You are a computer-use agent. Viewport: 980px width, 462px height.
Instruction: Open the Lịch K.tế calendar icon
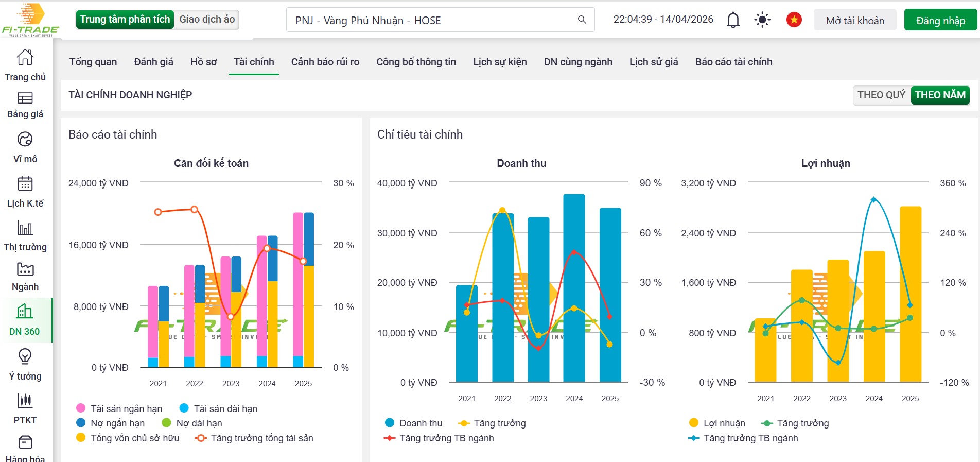25,184
